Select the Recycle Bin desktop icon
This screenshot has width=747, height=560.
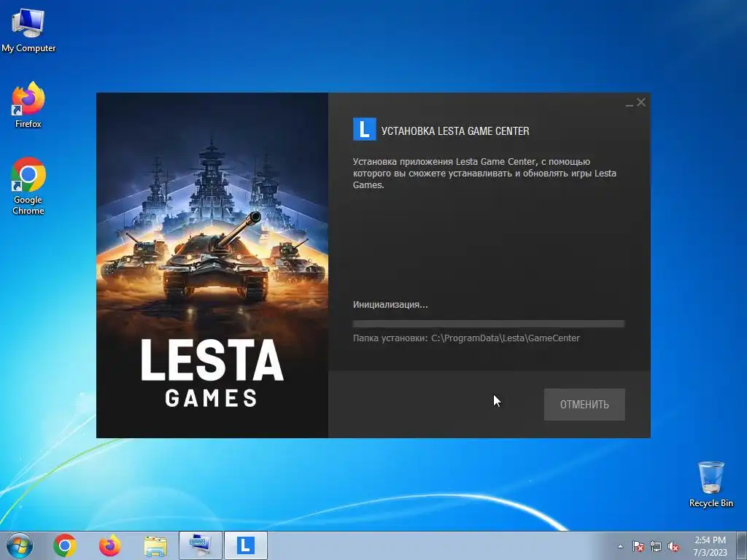coord(711,484)
